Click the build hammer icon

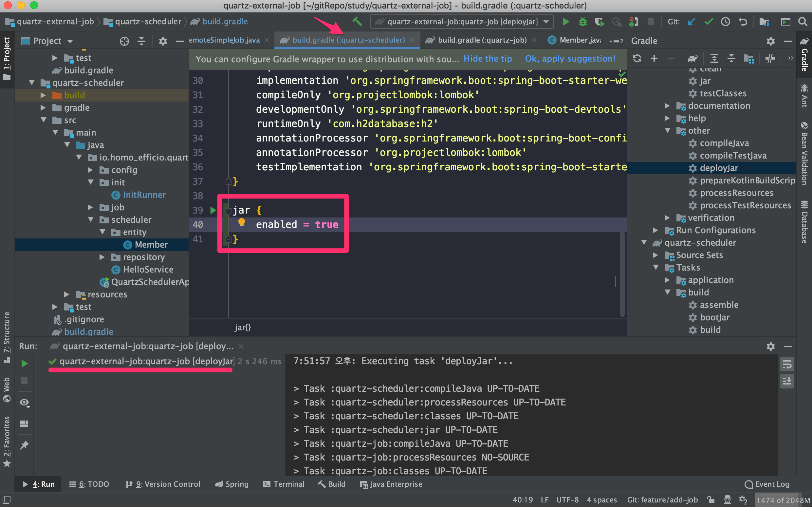(357, 22)
